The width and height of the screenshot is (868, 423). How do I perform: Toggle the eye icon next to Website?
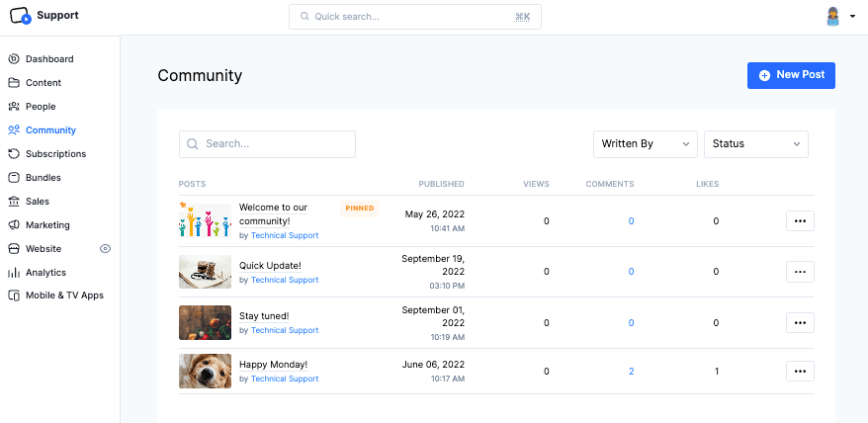[x=105, y=249]
